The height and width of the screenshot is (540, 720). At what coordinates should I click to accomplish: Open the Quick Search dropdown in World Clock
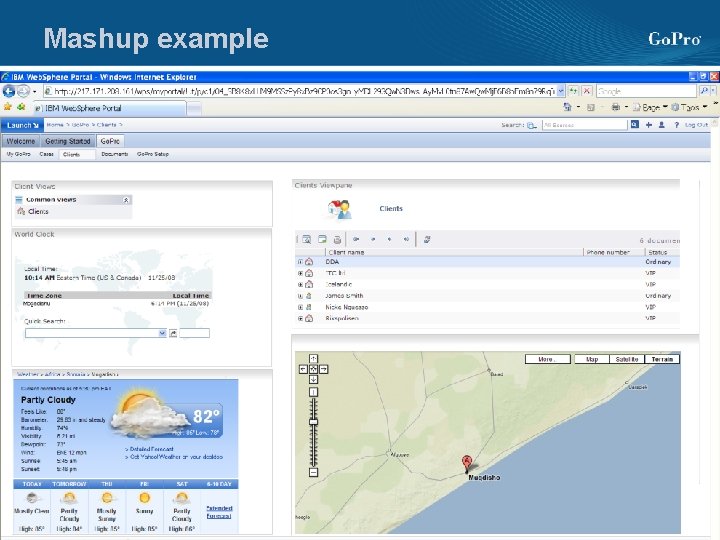pos(162,333)
